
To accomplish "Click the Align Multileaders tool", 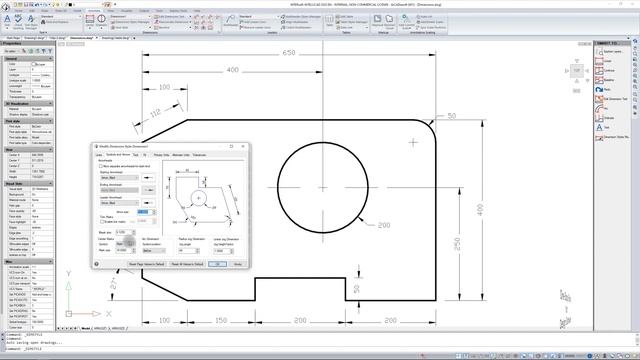I will (296, 22).
